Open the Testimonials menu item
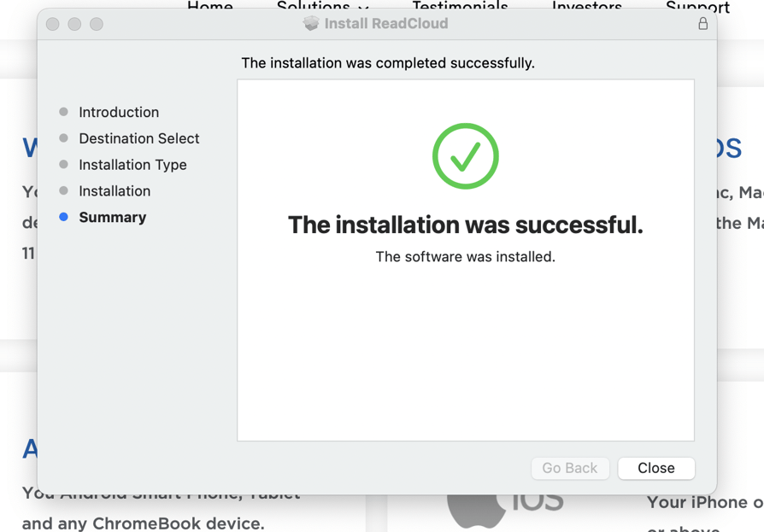Screen dimensions: 764x532 460,7
